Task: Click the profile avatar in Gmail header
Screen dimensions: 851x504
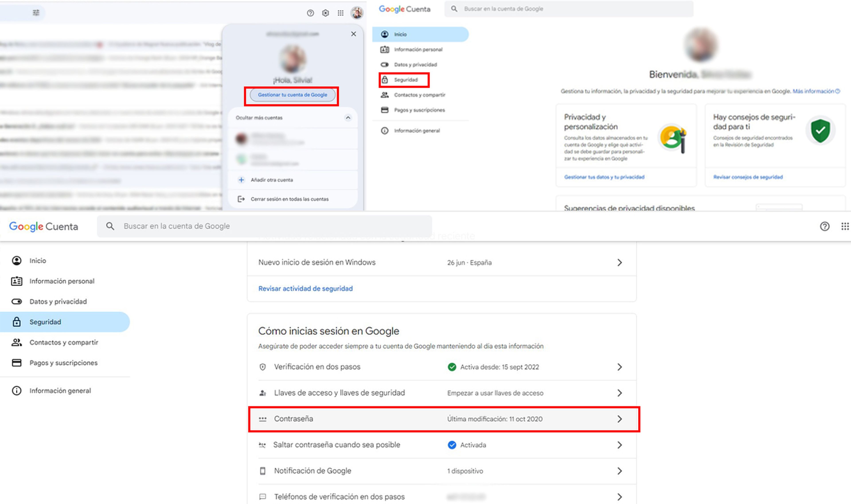Action: (x=357, y=13)
